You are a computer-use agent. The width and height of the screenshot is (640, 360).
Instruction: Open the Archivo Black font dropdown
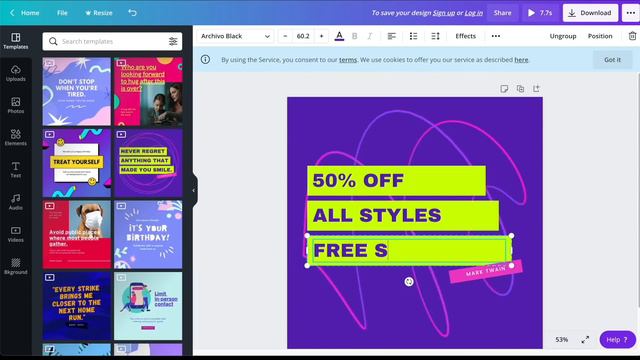tap(235, 36)
